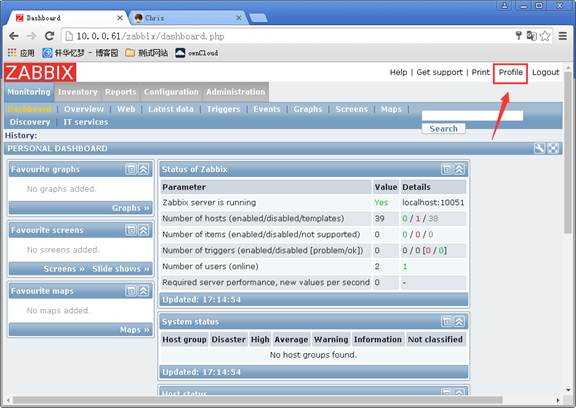The image size is (576, 408).
Task: Open Status of Zabbix widget menu icon
Action: (x=447, y=169)
